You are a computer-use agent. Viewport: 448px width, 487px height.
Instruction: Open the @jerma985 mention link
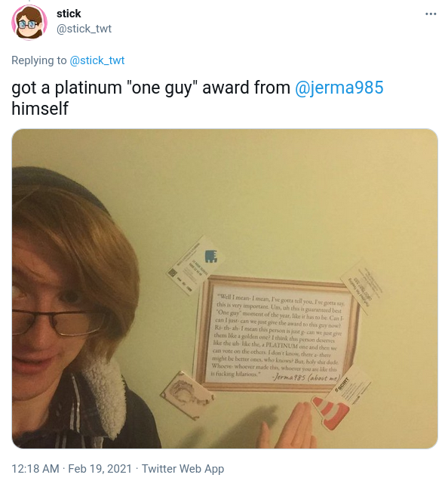coord(339,88)
